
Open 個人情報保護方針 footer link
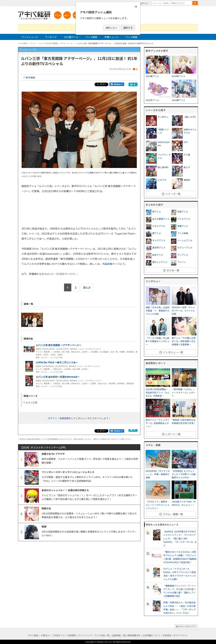point(132,635)
